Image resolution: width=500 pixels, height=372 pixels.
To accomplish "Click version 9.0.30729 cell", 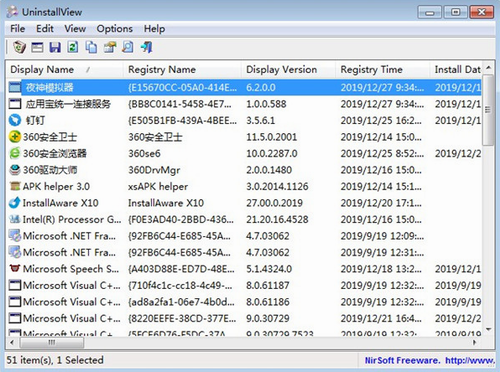I will (268, 318).
